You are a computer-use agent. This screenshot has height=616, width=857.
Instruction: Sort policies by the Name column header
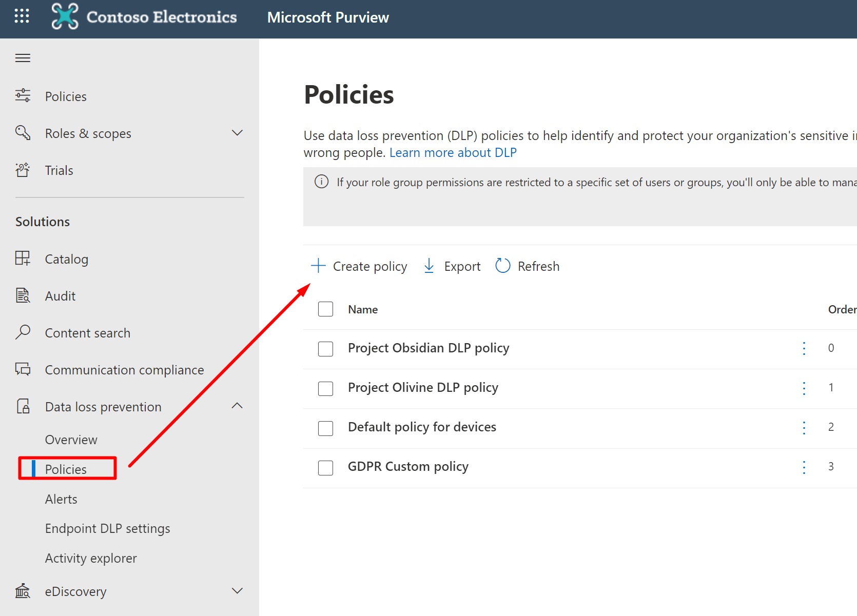click(363, 309)
